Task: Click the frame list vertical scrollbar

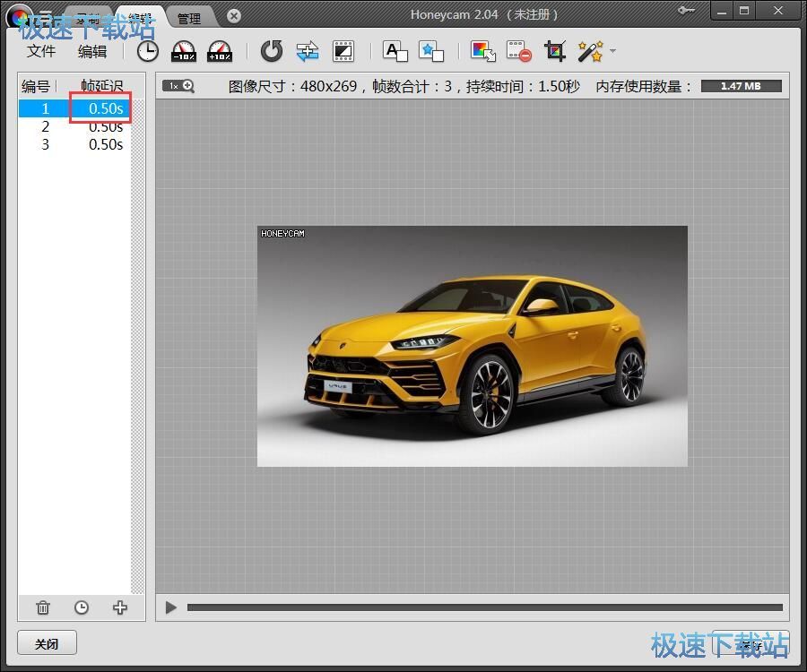Action: [137, 347]
